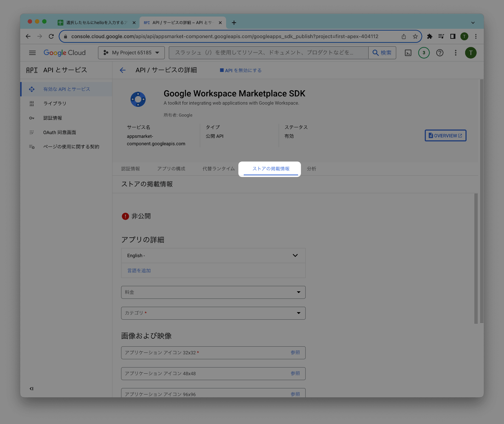View site info lock icon
This screenshot has width=504, height=424.
coord(65,36)
